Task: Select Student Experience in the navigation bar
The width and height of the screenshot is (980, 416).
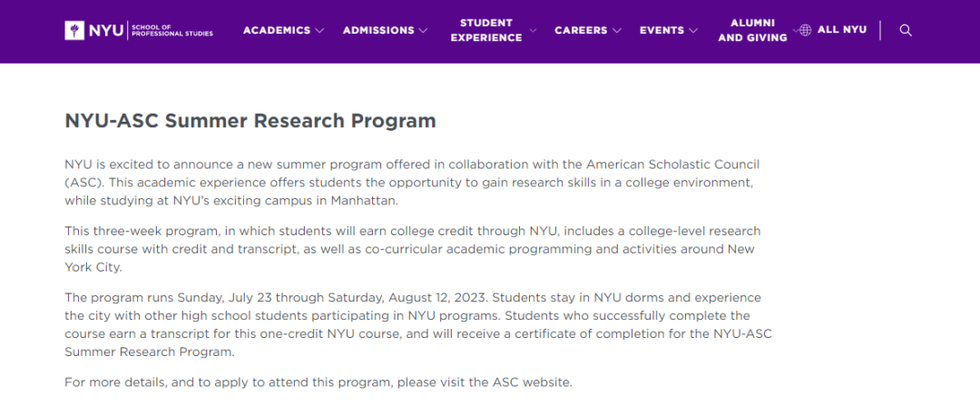Action: click(485, 30)
